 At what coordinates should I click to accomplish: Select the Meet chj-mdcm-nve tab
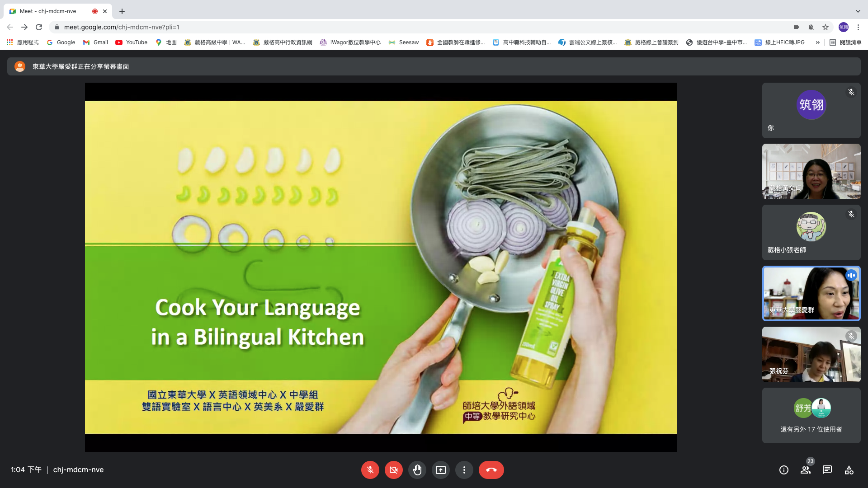[50, 11]
